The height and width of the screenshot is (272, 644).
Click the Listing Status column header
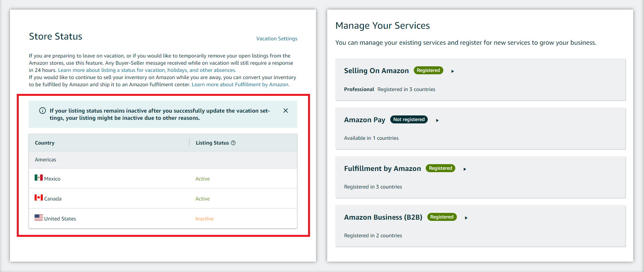(212, 143)
